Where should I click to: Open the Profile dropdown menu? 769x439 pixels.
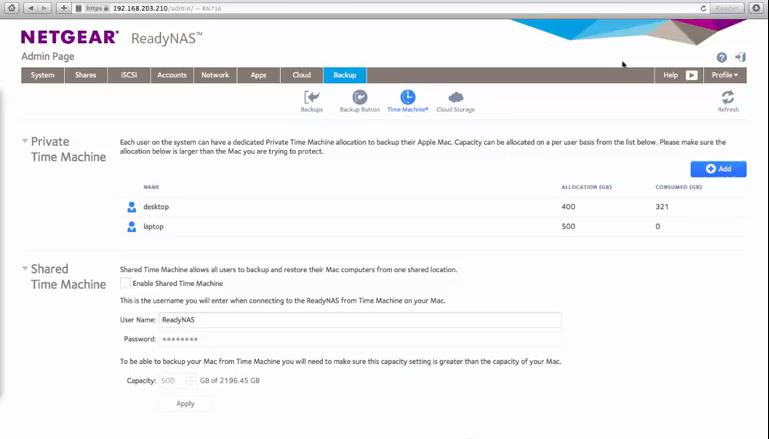click(724, 75)
